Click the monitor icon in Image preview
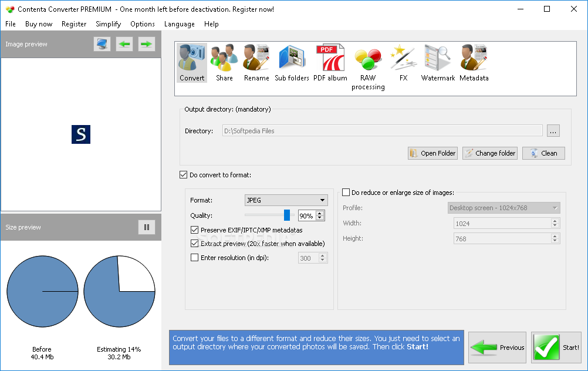Image resolution: width=588 pixels, height=371 pixels. pos(102,44)
